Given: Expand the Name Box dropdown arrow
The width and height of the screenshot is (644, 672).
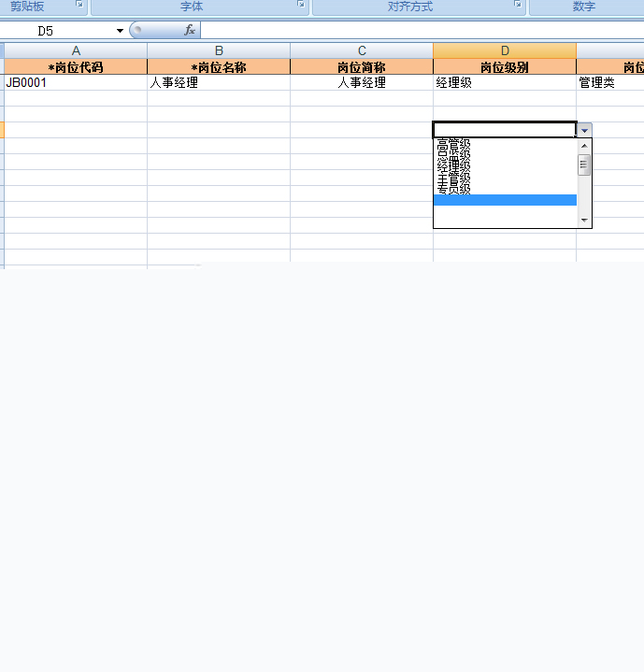Looking at the screenshot, I should click(120, 31).
